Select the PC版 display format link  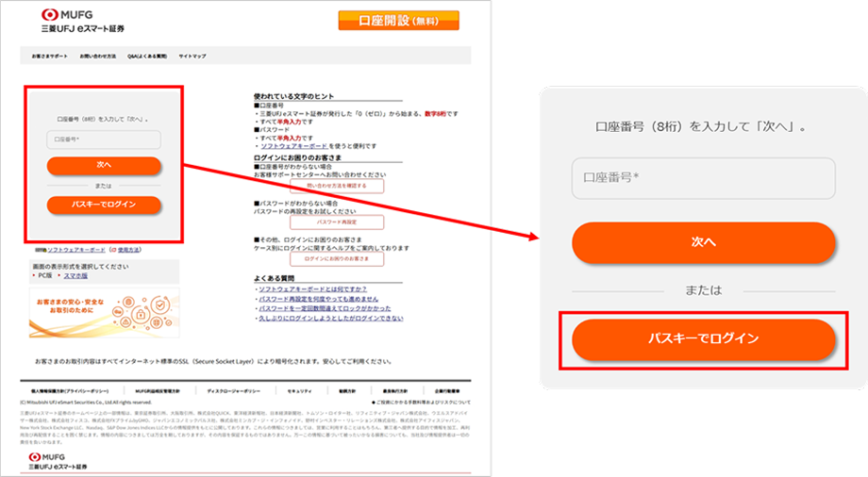pos(43,276)
